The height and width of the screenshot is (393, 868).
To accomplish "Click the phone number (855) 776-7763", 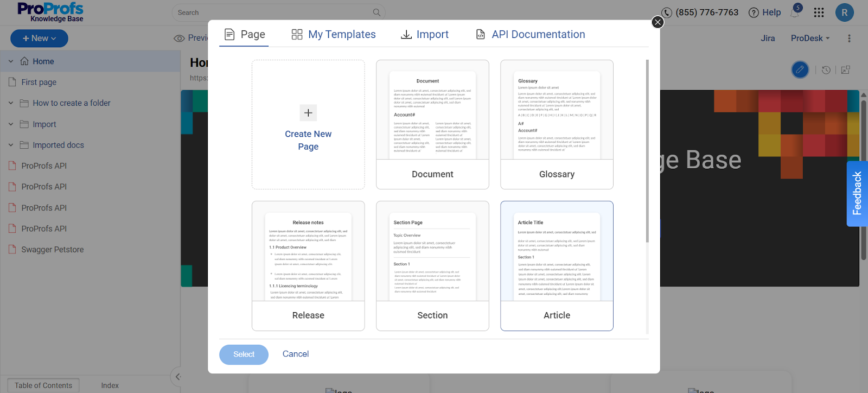I will [x=707, y=12].
